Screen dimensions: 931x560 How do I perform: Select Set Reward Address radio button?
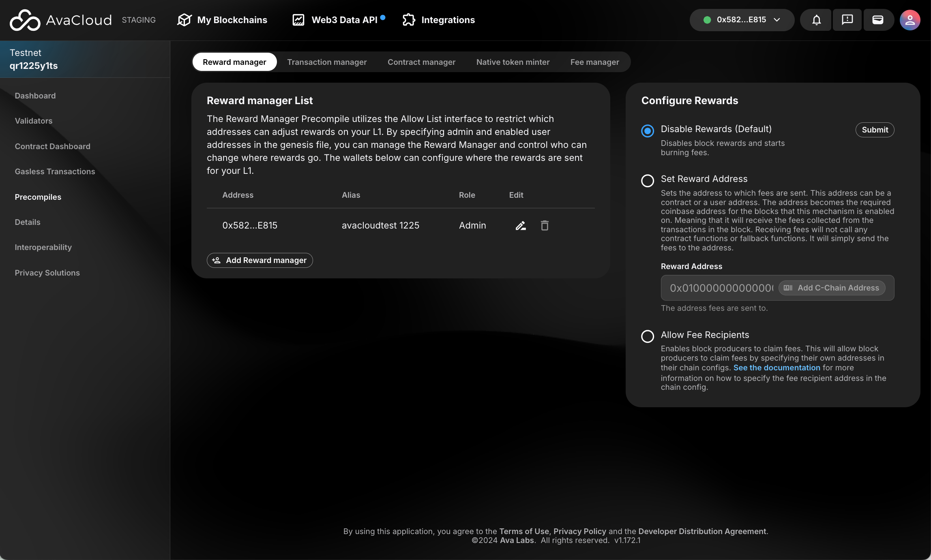point(648,181)
